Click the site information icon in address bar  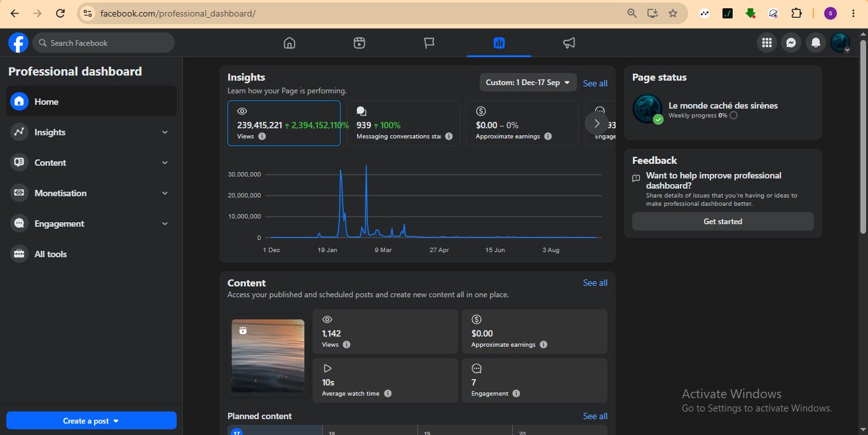(88, 13)
